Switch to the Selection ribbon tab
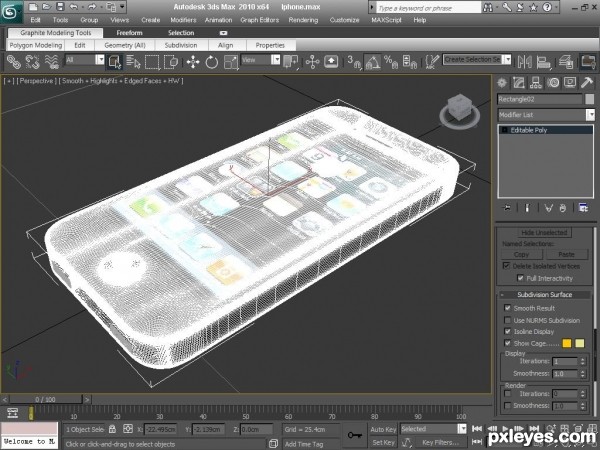The width and height of the screenshot is (600, 450). pyautogui.click(x=181, y=33)
